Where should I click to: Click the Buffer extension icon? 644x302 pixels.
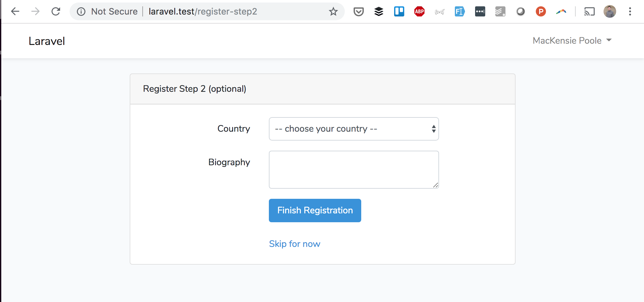click(x=379, y=11)
